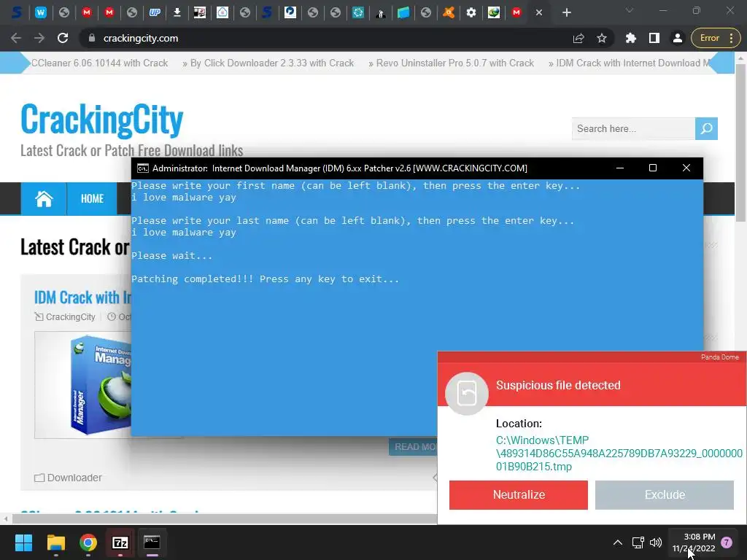Open the Chrome profile avatar menu
Viewport: 747px width, 560px height.
point(677,38)
